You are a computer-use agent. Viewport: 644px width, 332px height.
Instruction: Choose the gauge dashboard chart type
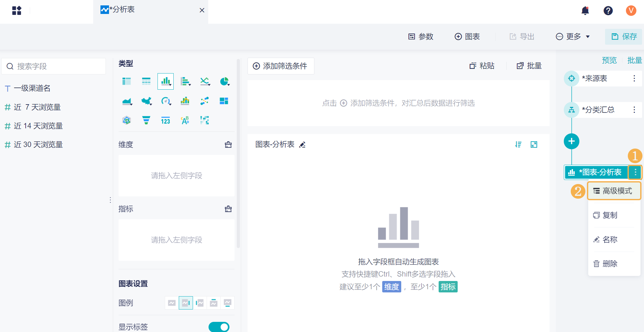tap(166, 101)
